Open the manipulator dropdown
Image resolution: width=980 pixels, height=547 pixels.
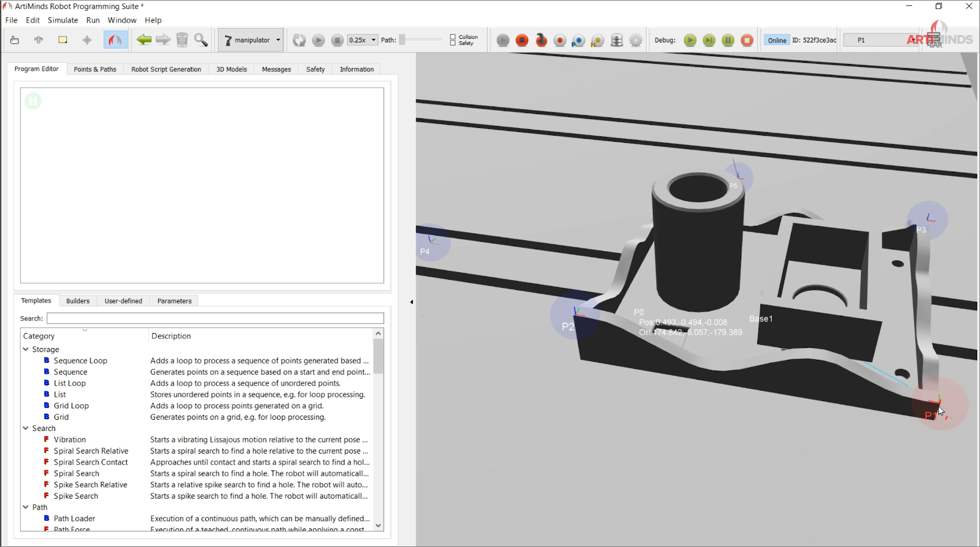coord(278,39)
